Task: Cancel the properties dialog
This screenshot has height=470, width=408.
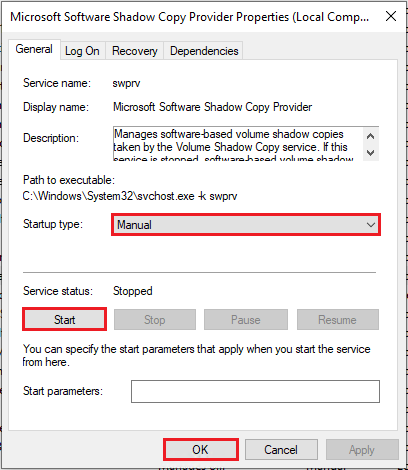Action: point(281,450)
